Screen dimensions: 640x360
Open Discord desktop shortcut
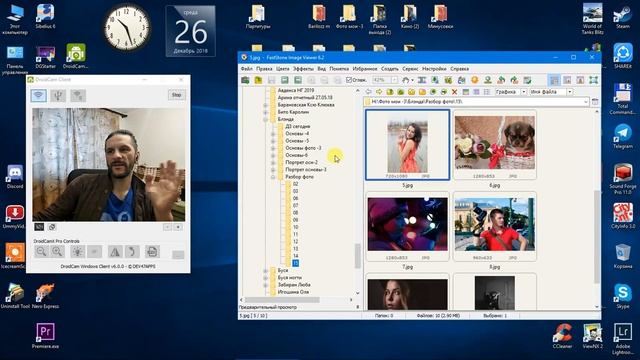coord(15,177)
